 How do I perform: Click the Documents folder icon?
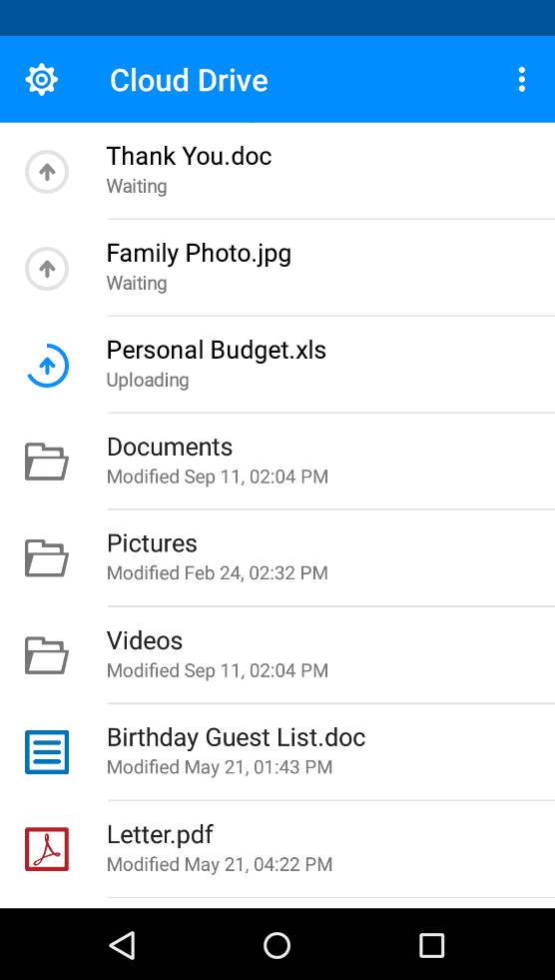[47, 462]
